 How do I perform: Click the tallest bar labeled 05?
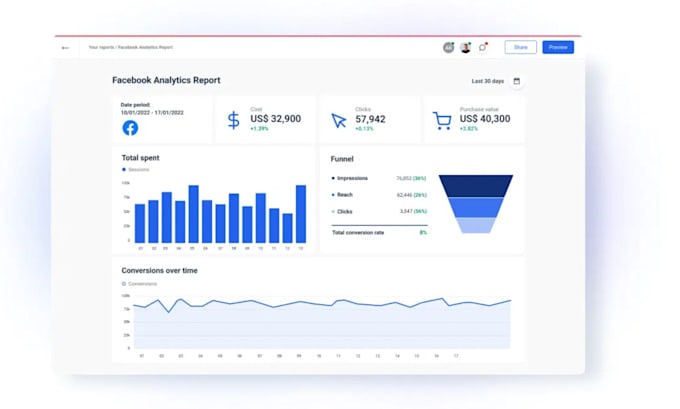coord(193,214)
